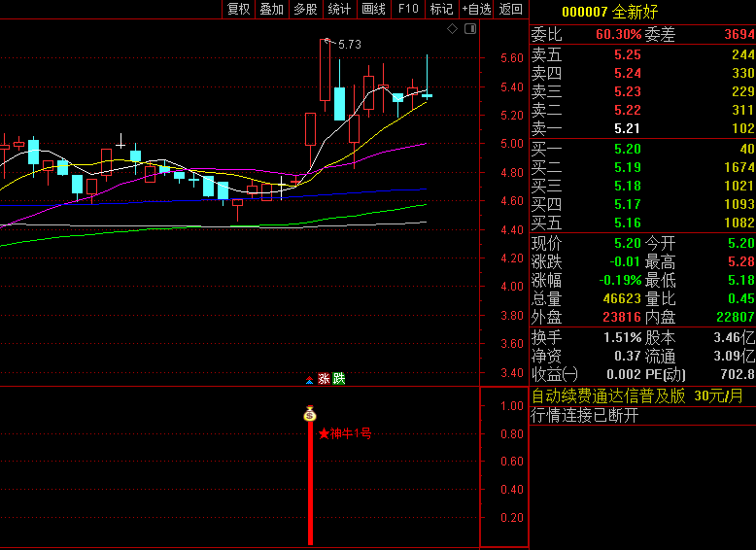Click the 标记 mark button

coord(441,9)
